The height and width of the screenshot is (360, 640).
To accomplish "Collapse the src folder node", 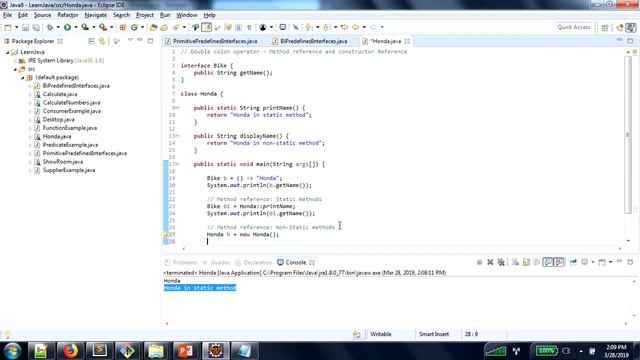I will [x=16, y=69].
